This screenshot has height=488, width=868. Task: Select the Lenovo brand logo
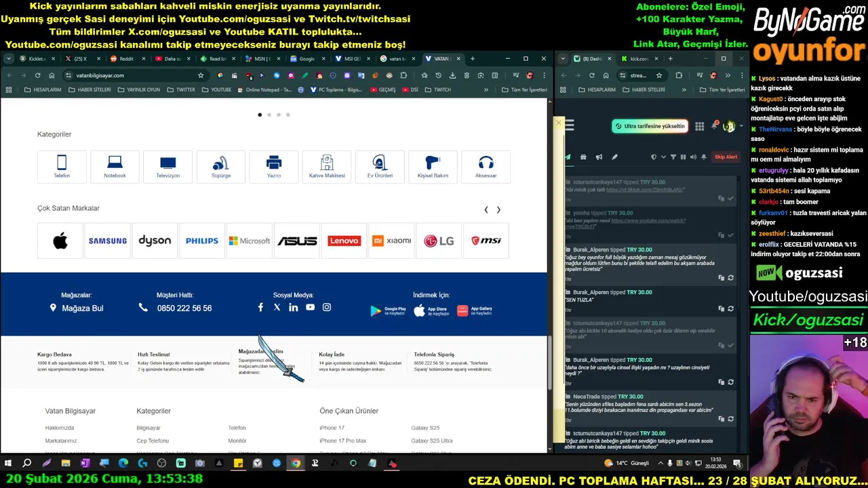[344, 241]
